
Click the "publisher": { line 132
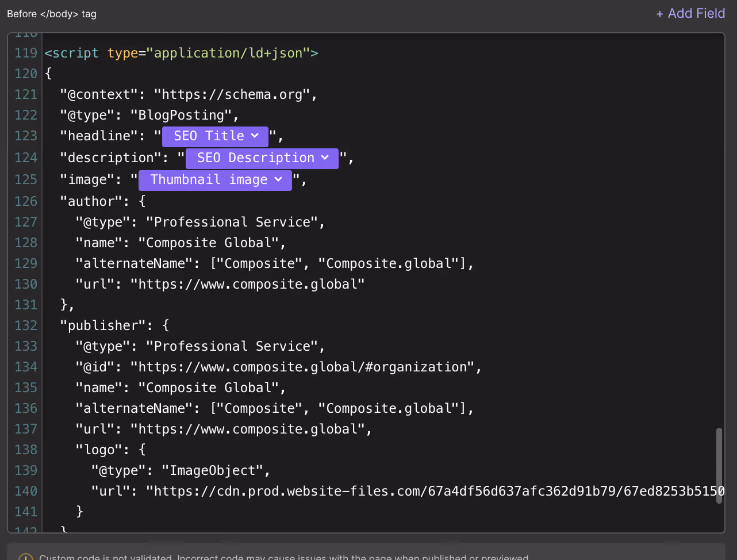tap(114, 325)
